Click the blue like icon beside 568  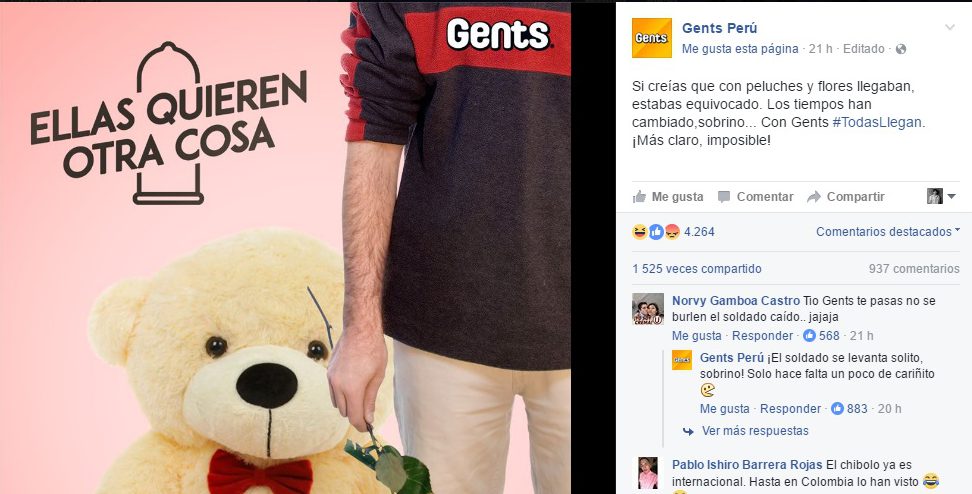(x=809, y=336)
